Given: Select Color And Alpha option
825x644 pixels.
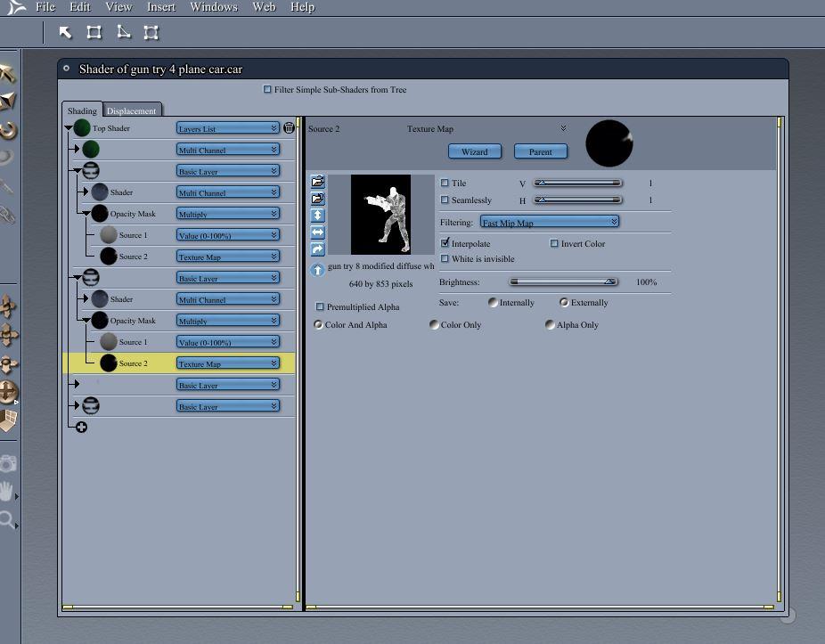Looking at the screenshot, I should point(318,324).
